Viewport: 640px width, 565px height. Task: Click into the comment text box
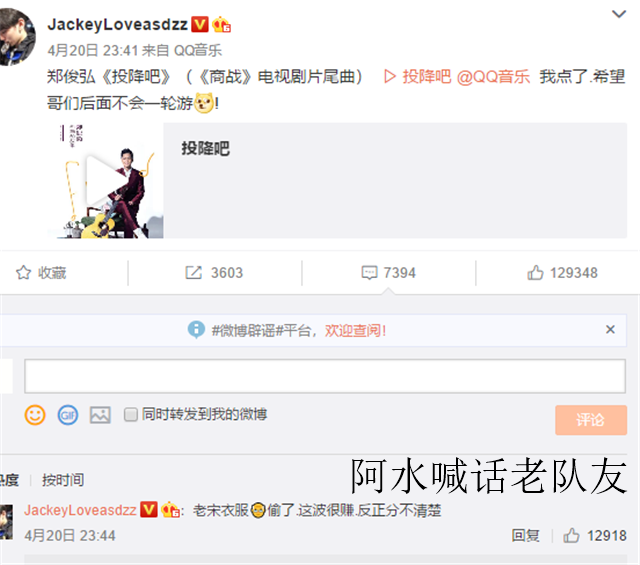click(325, 376)
